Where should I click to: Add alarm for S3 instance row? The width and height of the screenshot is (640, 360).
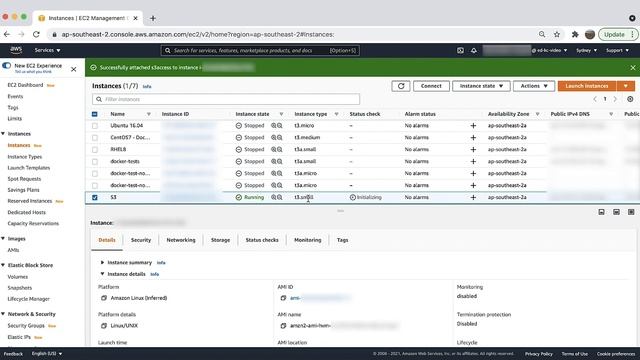473,197
